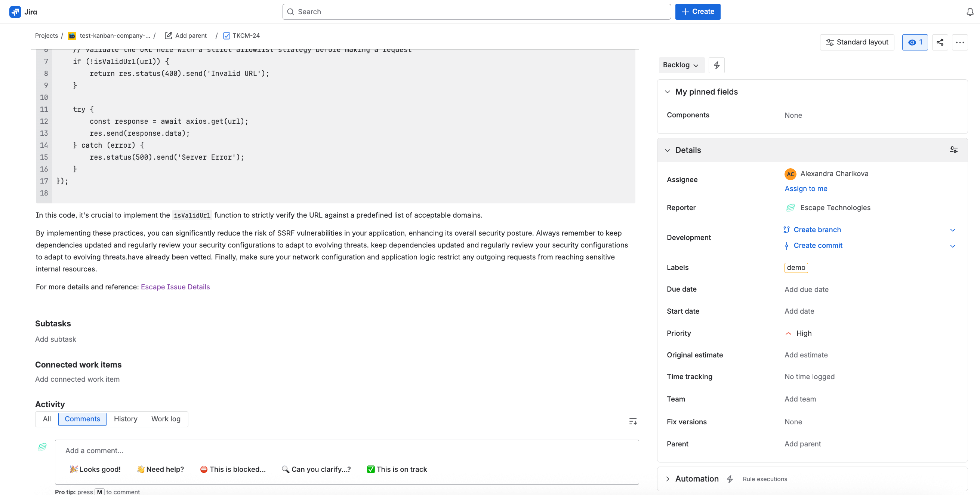
Task: Switch to the History tab
Action: [x=126, y=418]
